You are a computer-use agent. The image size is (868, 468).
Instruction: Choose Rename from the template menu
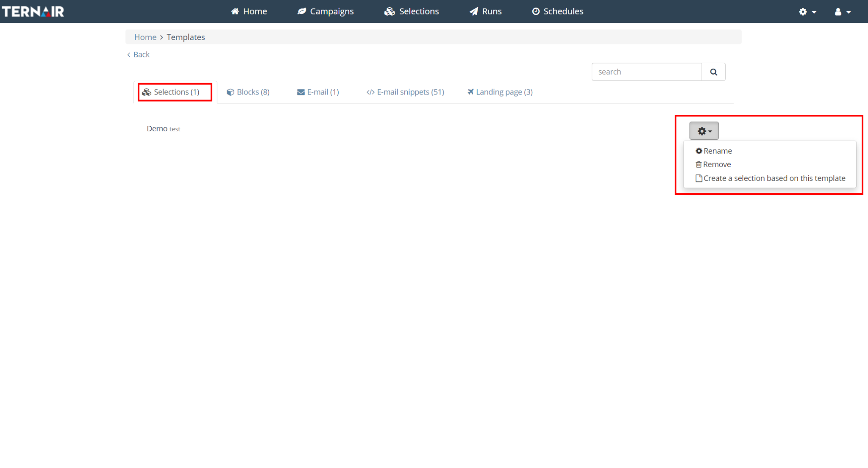click(x=714, y=151)
